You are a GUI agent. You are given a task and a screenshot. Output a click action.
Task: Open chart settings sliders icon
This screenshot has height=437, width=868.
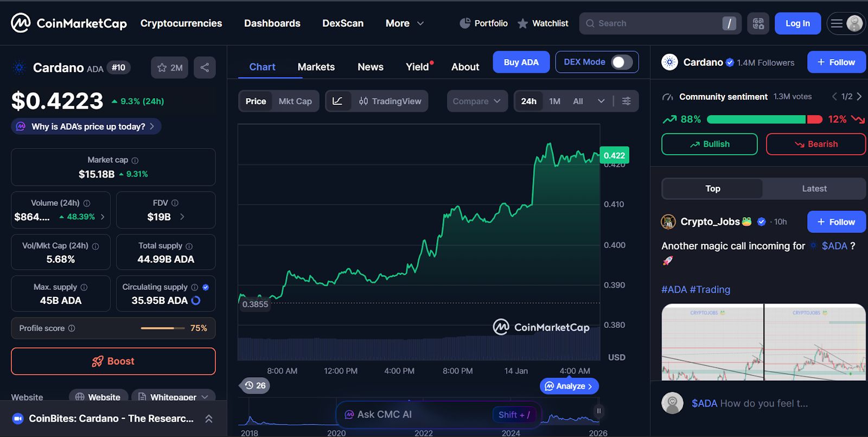pyautogui.click(x=626, y=101)
